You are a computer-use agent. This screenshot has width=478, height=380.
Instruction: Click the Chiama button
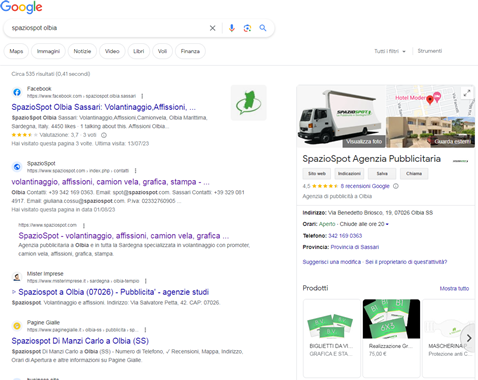(414, 174)
